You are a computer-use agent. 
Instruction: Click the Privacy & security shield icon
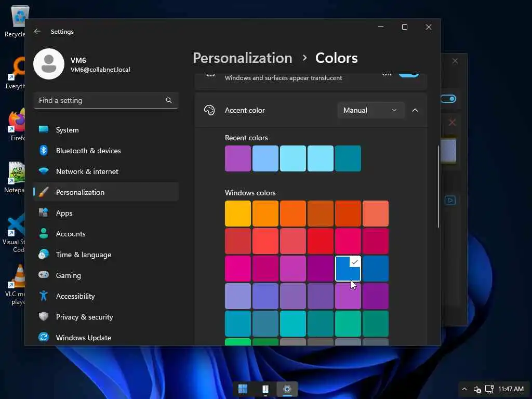pos(44,316)
